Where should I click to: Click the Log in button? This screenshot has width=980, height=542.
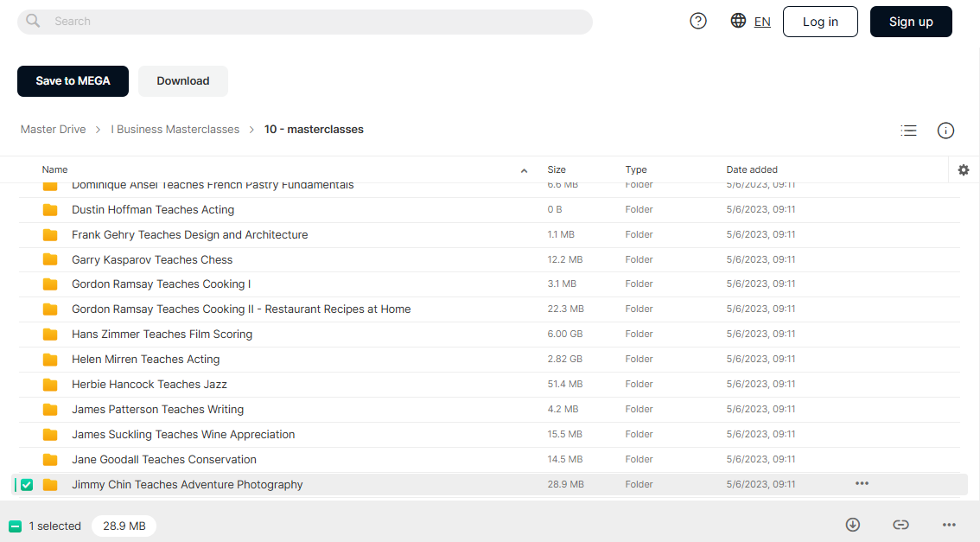coord(820,22)
